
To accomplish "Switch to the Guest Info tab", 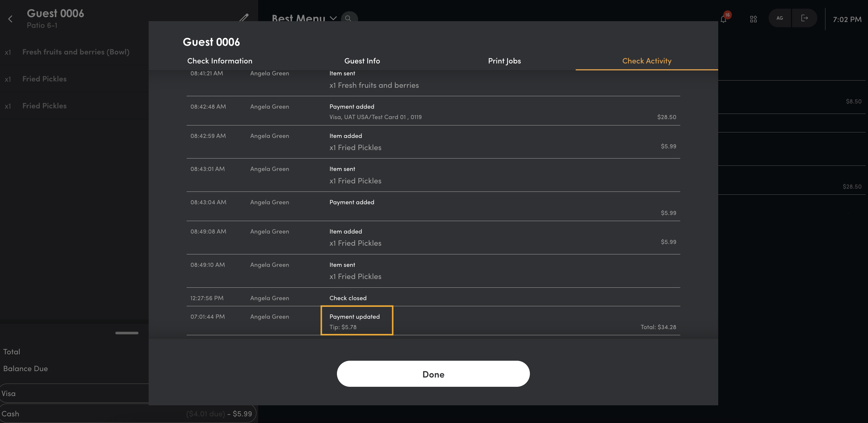I will (362, 61).
